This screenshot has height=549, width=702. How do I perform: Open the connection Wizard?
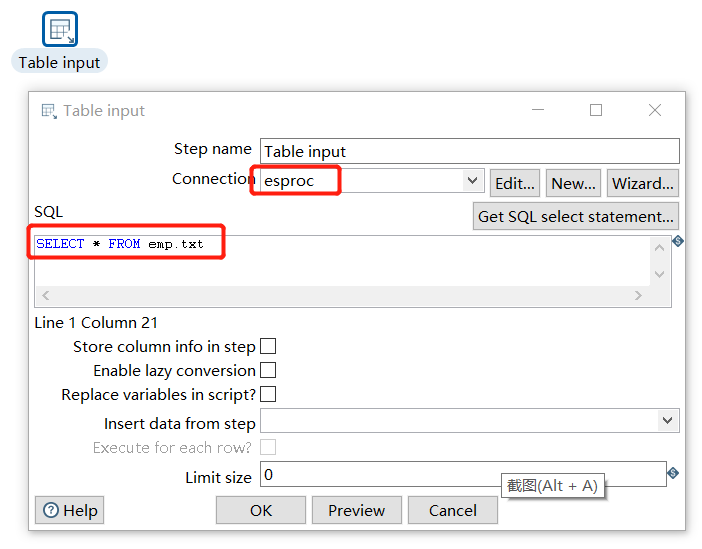[x=643, y=183]
